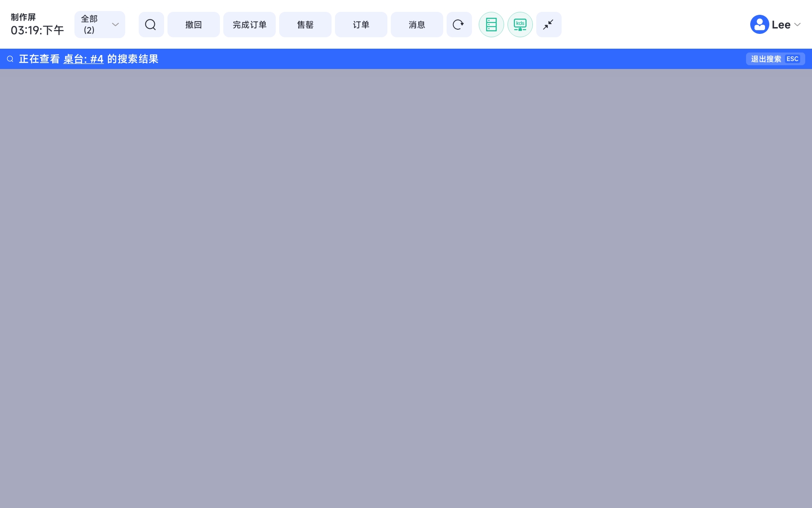Viewport: 812px width, 508px height.
Task: Click the green KDS monitor icon
Action: 520,25
